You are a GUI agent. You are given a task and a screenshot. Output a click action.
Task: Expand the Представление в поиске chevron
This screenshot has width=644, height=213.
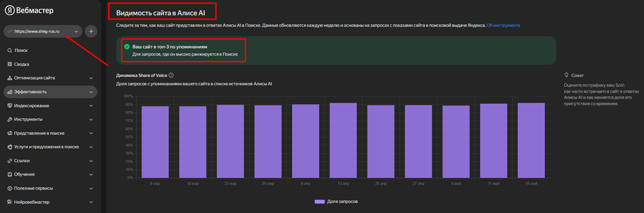pos(91,133)
